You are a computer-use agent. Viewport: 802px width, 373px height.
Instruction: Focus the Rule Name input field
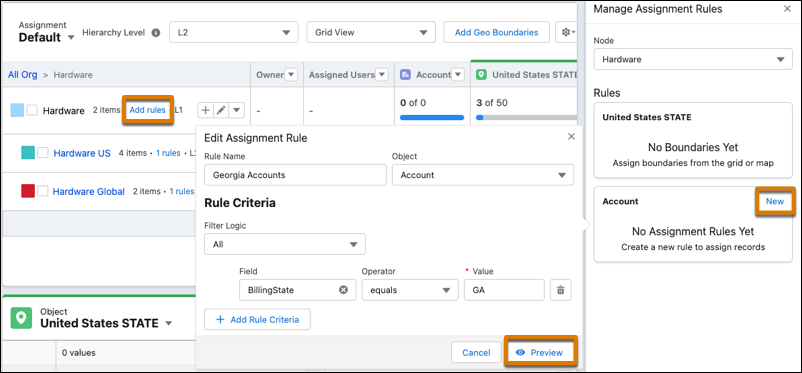click(x=295, y=175)
